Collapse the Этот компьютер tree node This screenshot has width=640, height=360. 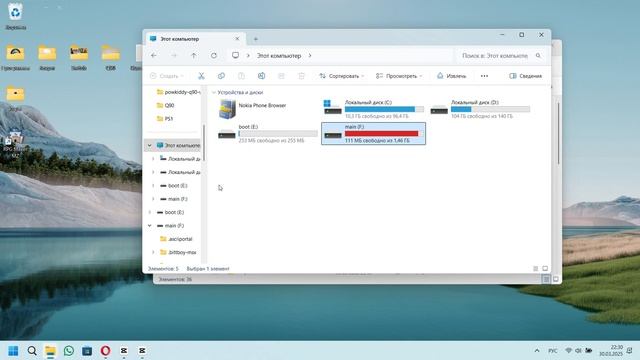click(x=149, y=145)
